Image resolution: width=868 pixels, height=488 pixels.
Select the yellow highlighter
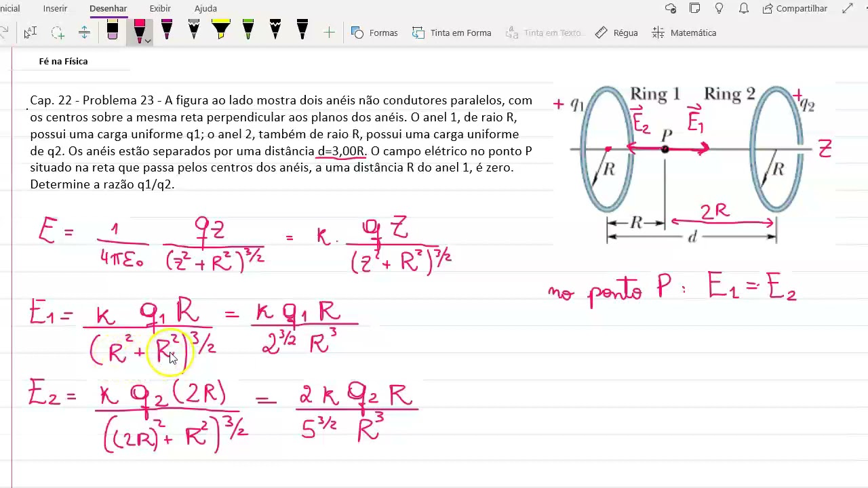pos(220,30)
